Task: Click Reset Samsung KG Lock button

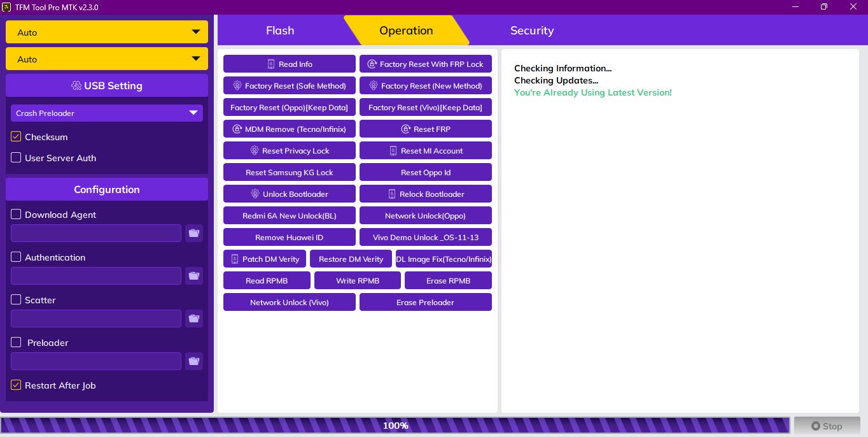Action: coord(290,173)
